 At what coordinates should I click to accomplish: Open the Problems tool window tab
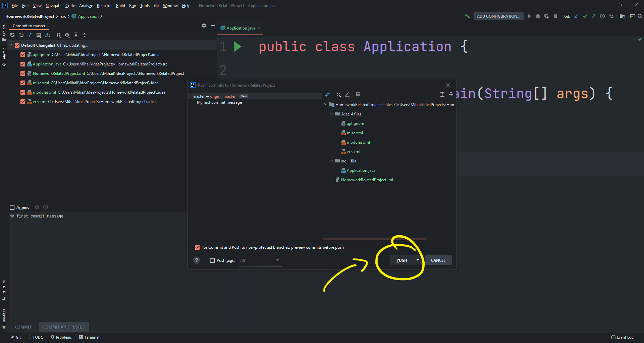point(61,337)
